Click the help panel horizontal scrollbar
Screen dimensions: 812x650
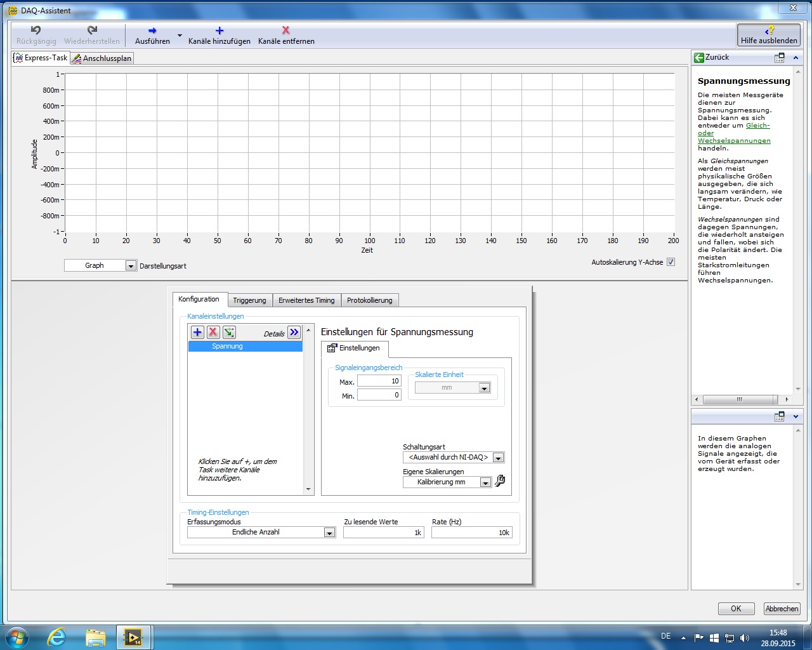(x=739, y=399)
